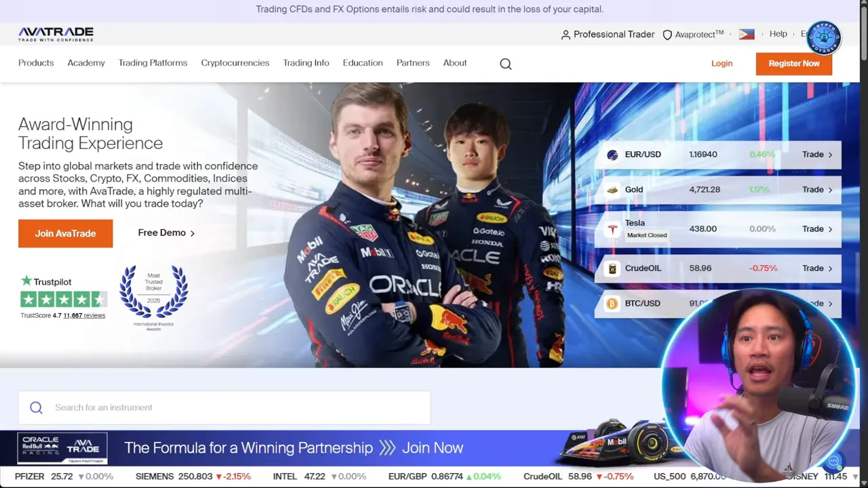
Task: Click the Tesla price 438.00
Action: point(703,229)
